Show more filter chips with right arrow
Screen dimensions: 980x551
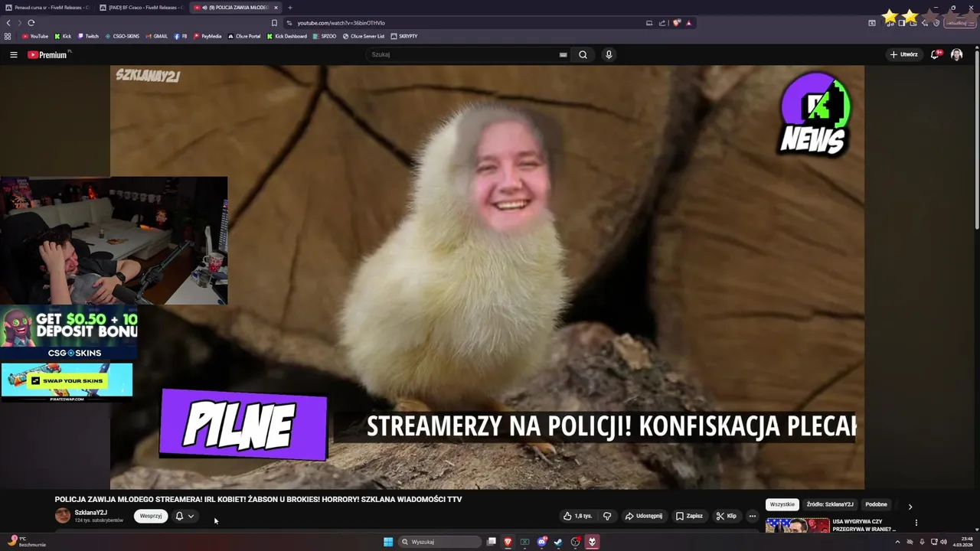[x=910, y=506]
